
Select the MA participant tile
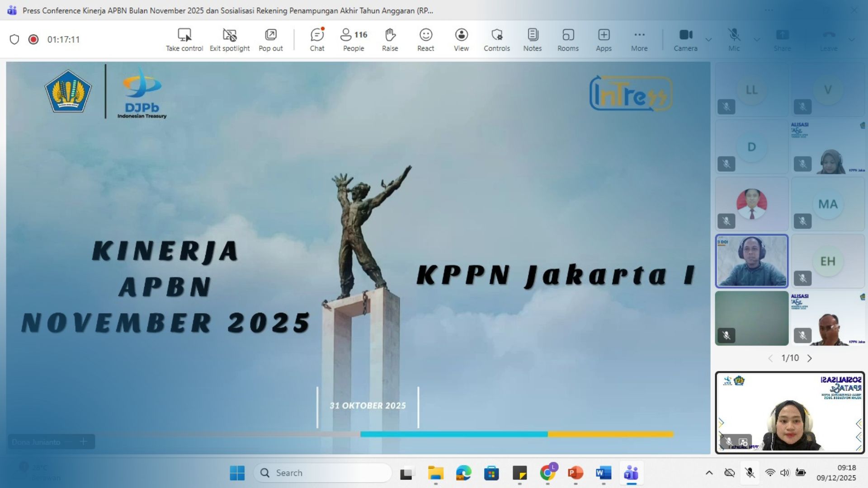[828, 204]
